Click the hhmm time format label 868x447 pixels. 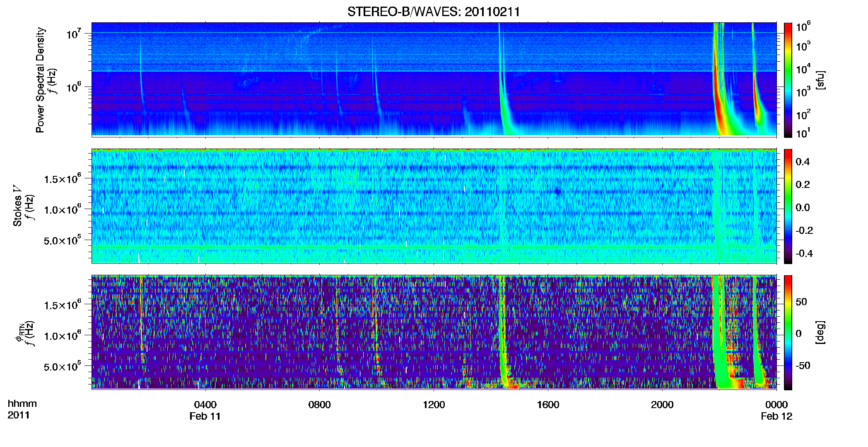pyautogui.click(x=22, y=404)
